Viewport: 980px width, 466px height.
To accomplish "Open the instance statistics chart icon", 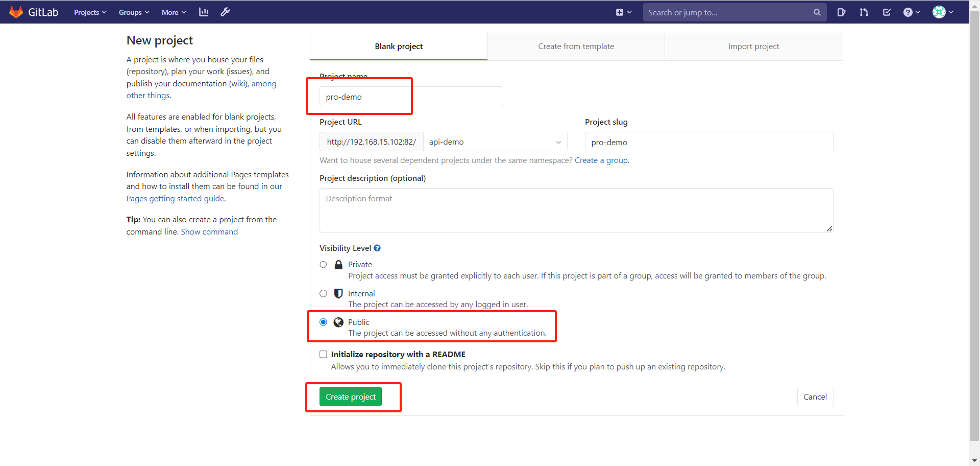I will tap(203, 12).
